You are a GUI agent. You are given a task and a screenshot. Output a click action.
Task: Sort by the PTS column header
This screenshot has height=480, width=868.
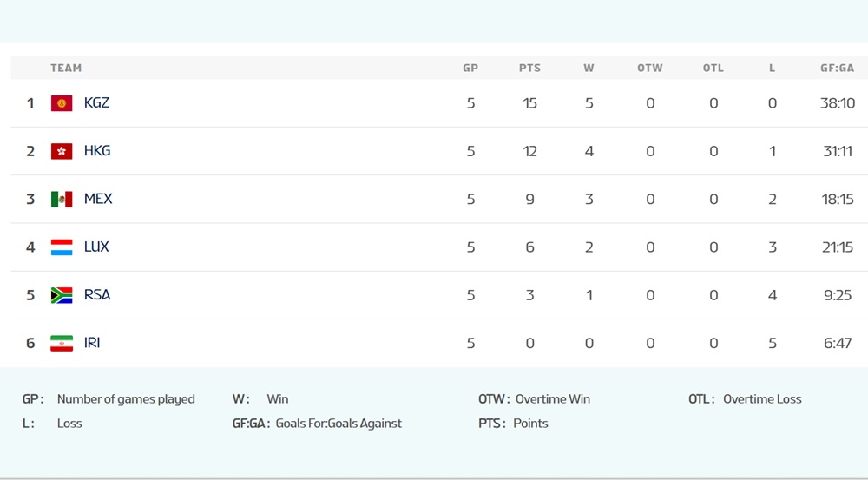(x=529, y=68)
